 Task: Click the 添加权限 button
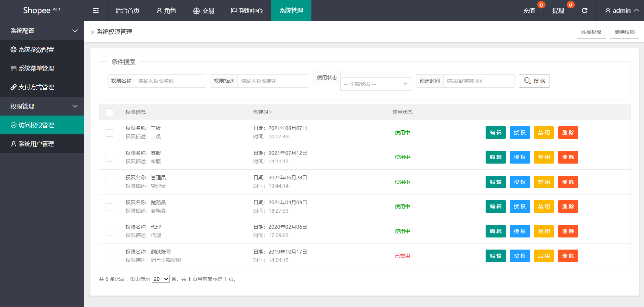point(591,32)
